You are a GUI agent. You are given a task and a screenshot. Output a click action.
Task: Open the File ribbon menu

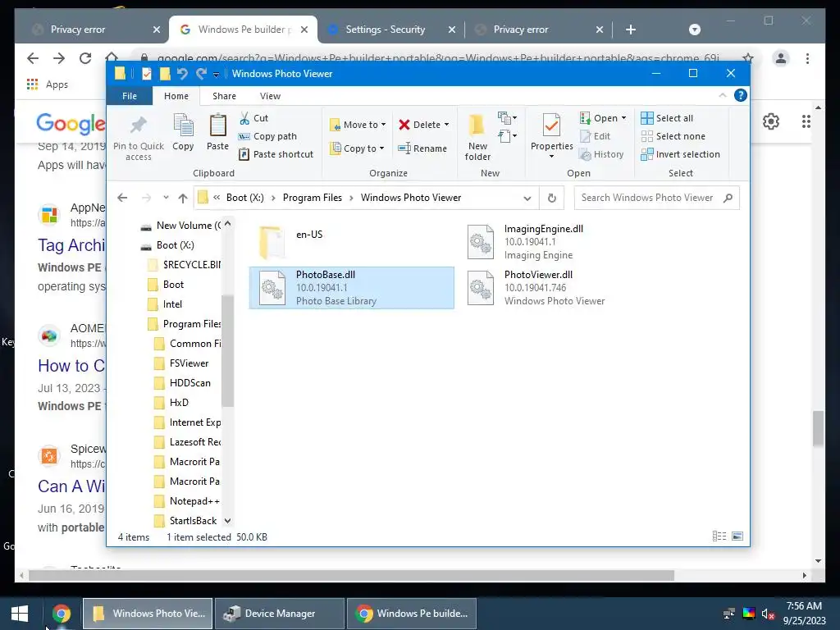coord(130,96)
